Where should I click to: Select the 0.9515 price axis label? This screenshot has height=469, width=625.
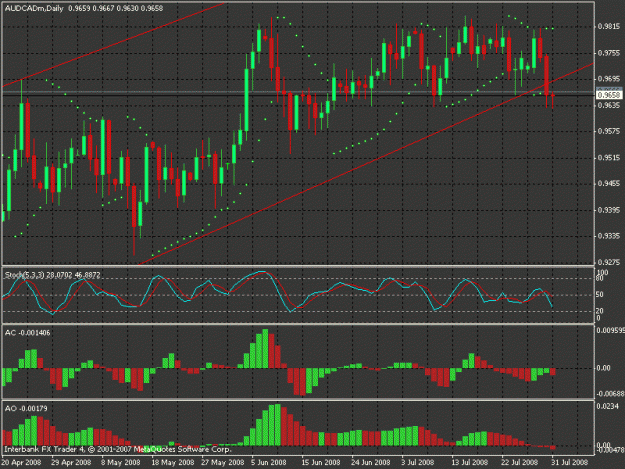click(608, 158)
